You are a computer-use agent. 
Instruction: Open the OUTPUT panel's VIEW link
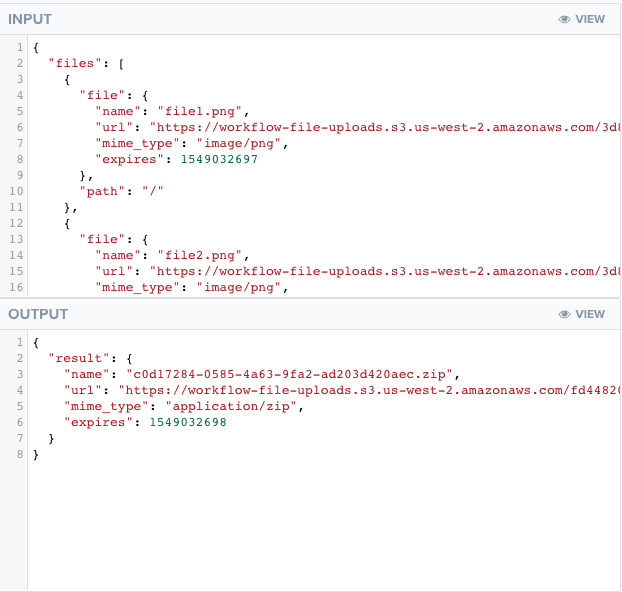[590, 314]
